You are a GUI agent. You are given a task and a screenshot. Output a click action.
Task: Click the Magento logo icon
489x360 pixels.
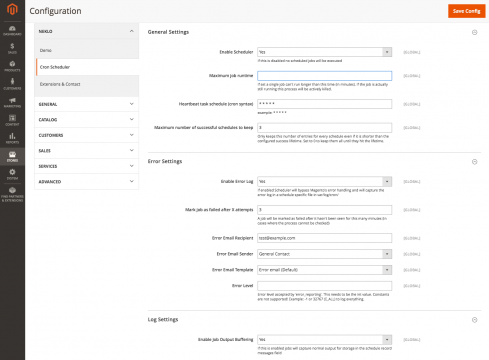coord(12,9)
